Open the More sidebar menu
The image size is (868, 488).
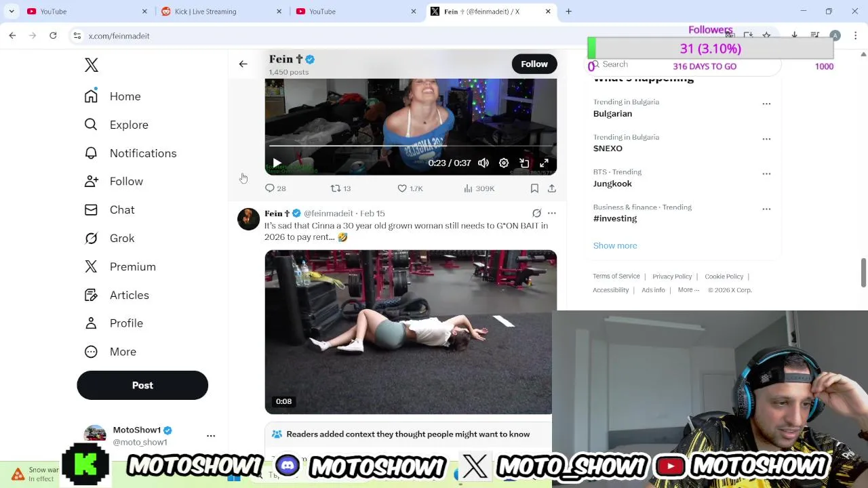tap(111, 352)
